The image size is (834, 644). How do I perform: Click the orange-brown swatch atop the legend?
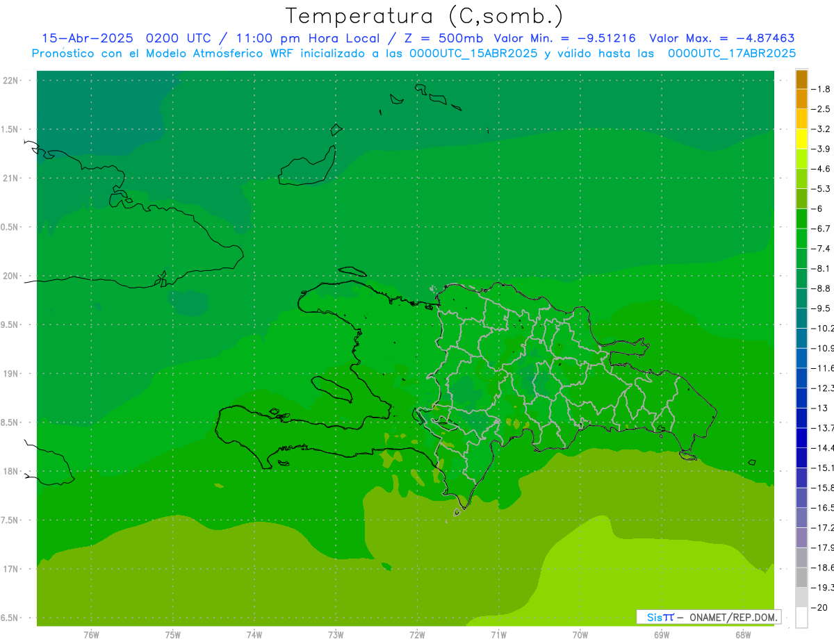coord(801,79)
